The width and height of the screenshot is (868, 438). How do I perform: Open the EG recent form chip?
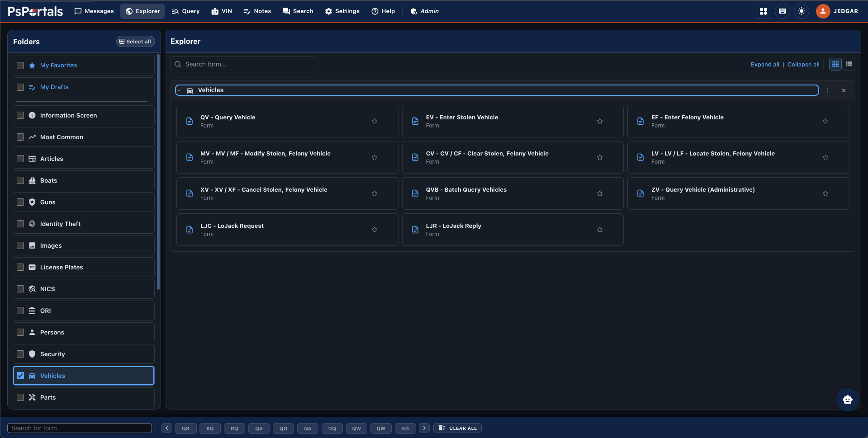pyautogui.click(x=405, y=428)
